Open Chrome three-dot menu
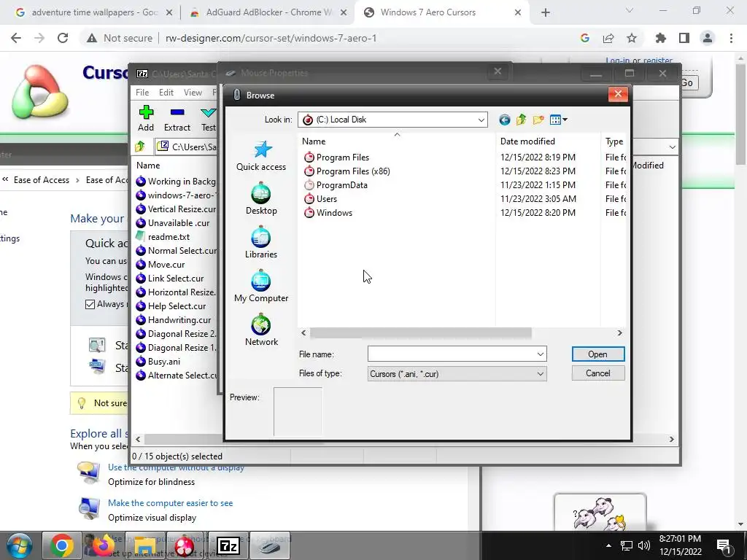 coord(731,38)
